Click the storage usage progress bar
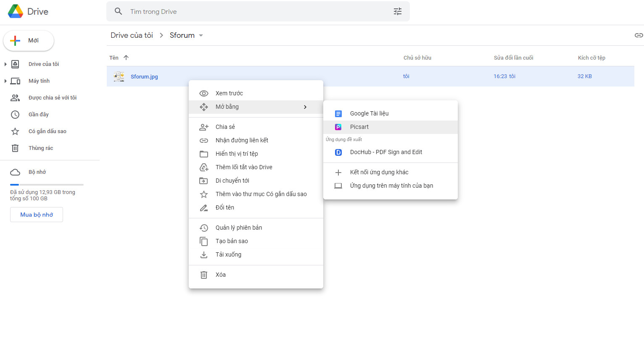This screenshot has width=644, height=359. (47, 184)
